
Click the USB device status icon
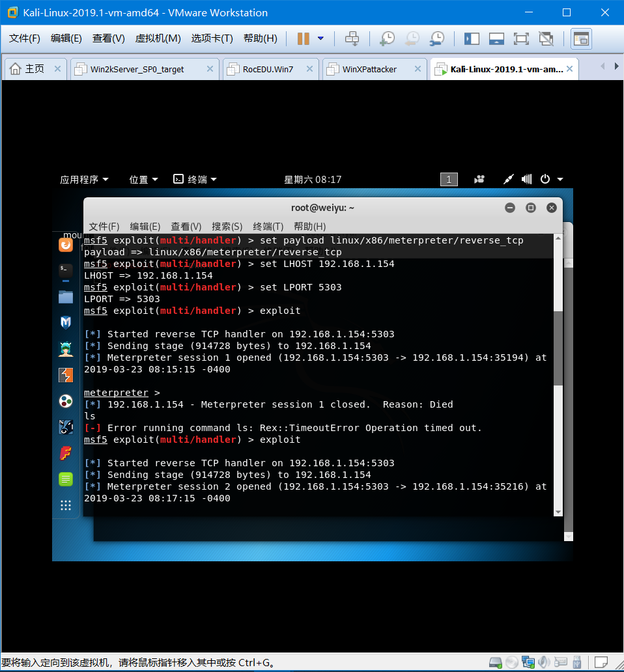[577, 663]
